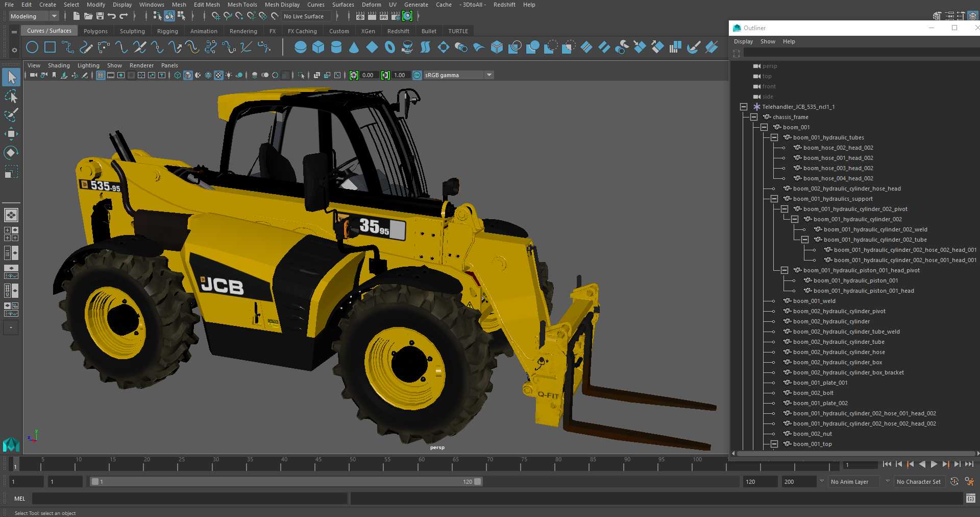Open the Outliner Show menu
Image resolution: width=980 pixels, height=517 pixels.
768,41
